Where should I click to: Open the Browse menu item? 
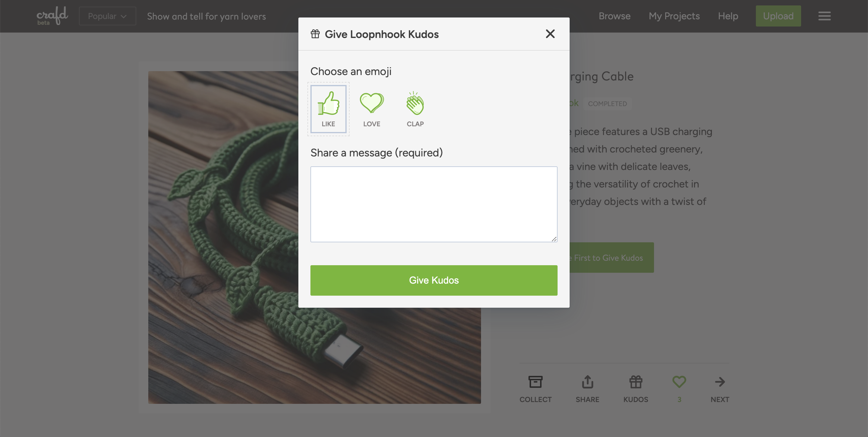click(614, 16)
